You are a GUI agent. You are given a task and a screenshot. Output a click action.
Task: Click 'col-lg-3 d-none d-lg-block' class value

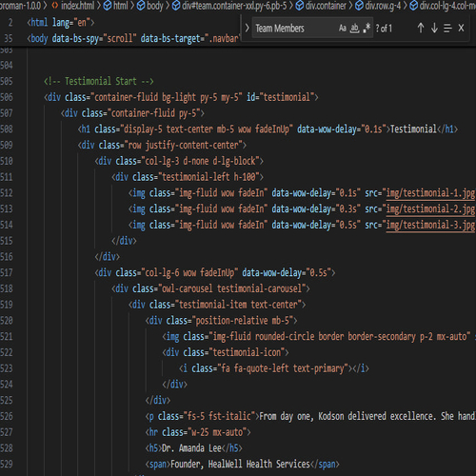(x=200, y=161)
